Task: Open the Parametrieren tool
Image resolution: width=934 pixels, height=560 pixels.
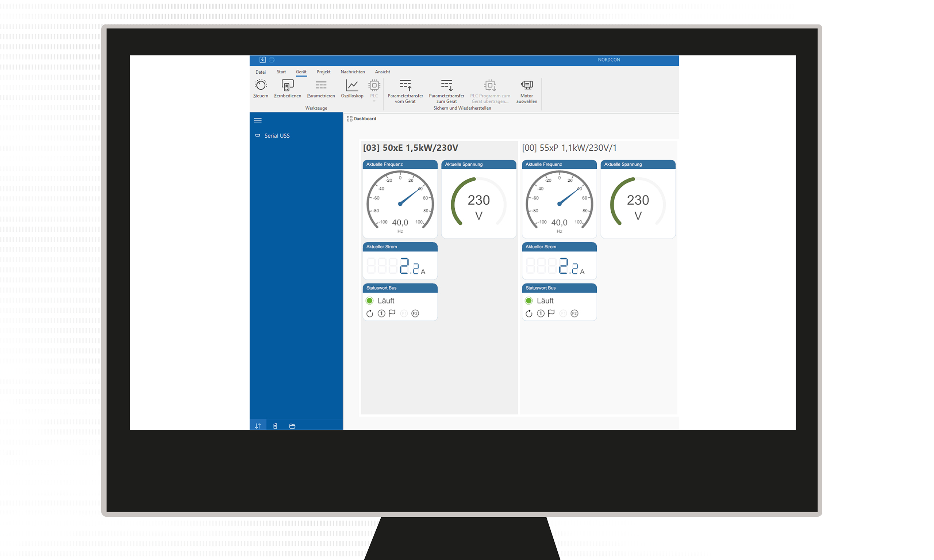Action: [321, 89]
